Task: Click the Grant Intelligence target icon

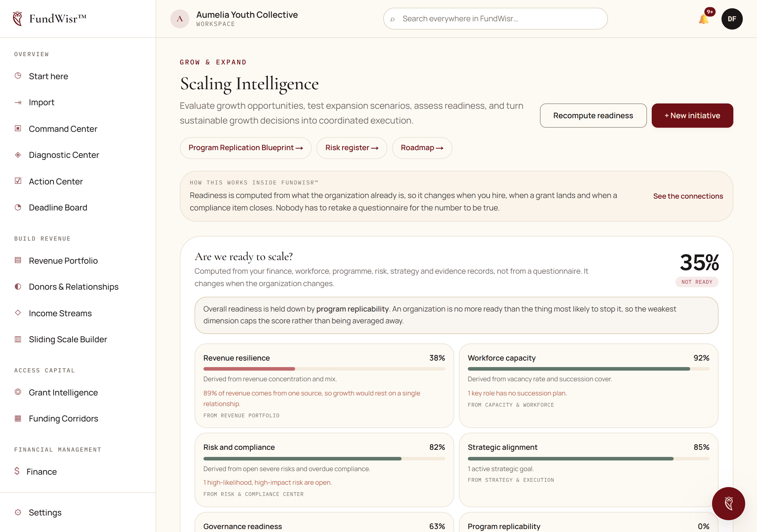Action: pos(18,392)
